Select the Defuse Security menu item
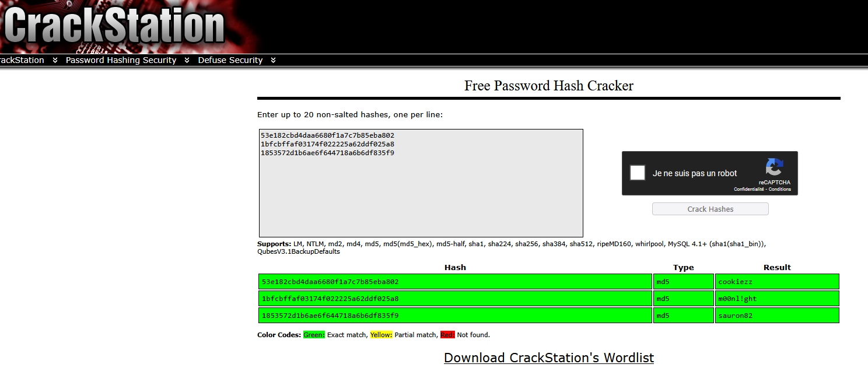Image resolution: width=868 pixels, height=371 pixels. (230, 60)
